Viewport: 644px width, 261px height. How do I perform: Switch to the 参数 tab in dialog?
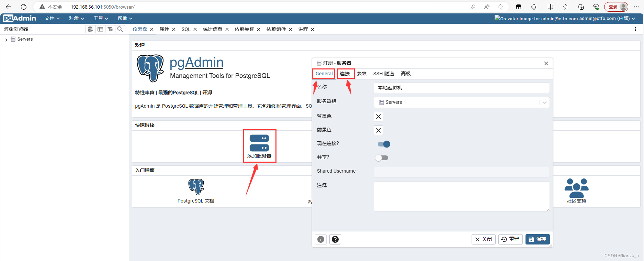(362, 74)
